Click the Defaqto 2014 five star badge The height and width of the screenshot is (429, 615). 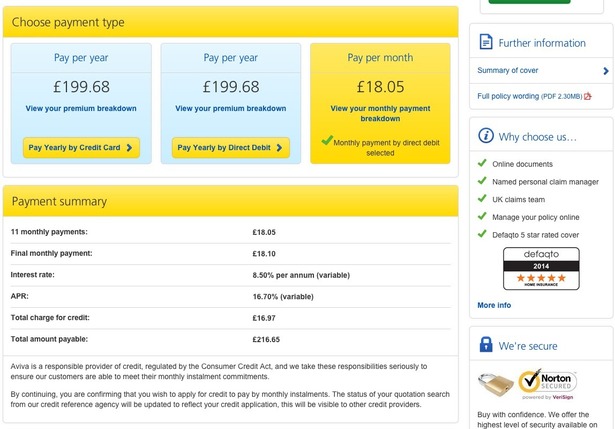541,269
